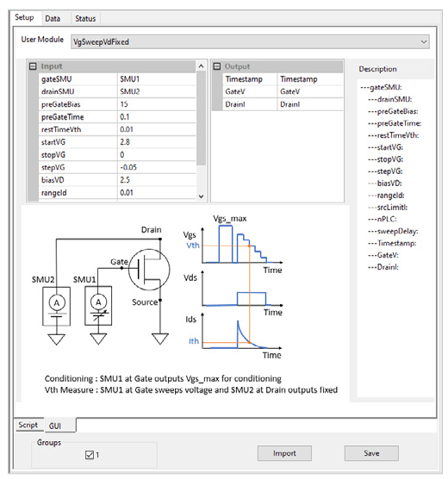This screenshot has width=448, height=479.
Task: Collapse the Output section minus icon
Action: [216, 66]
